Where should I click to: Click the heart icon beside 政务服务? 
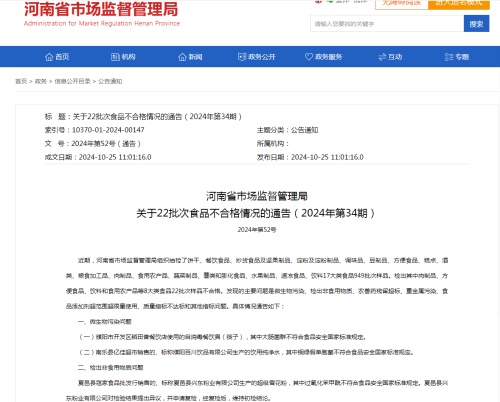click(x=309, y=57)
